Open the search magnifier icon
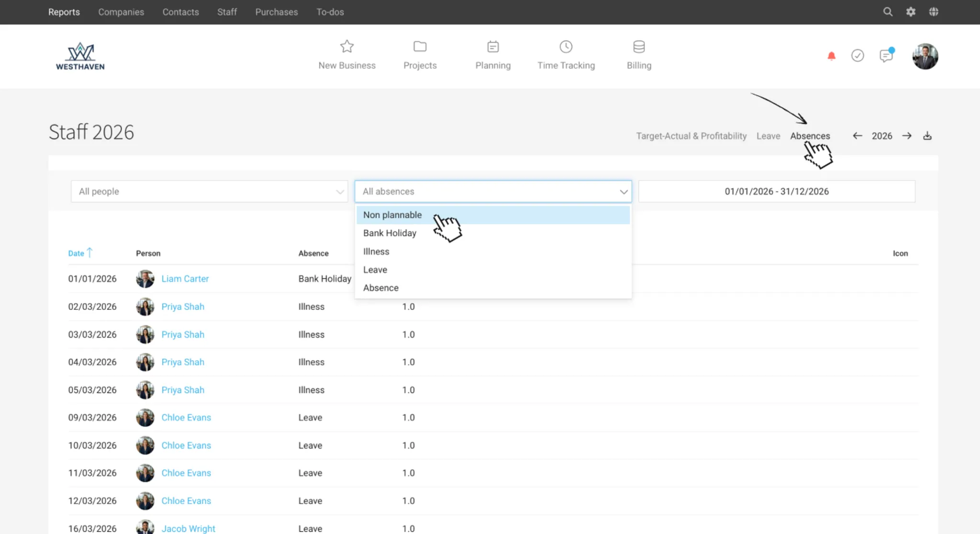The width and height of the screenshot is (980, 534). 888,12
